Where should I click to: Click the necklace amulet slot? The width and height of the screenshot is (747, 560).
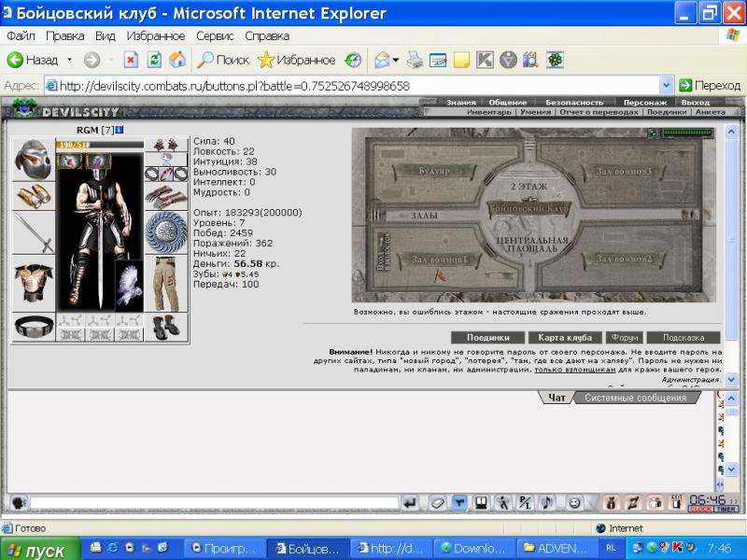[166, 159]
